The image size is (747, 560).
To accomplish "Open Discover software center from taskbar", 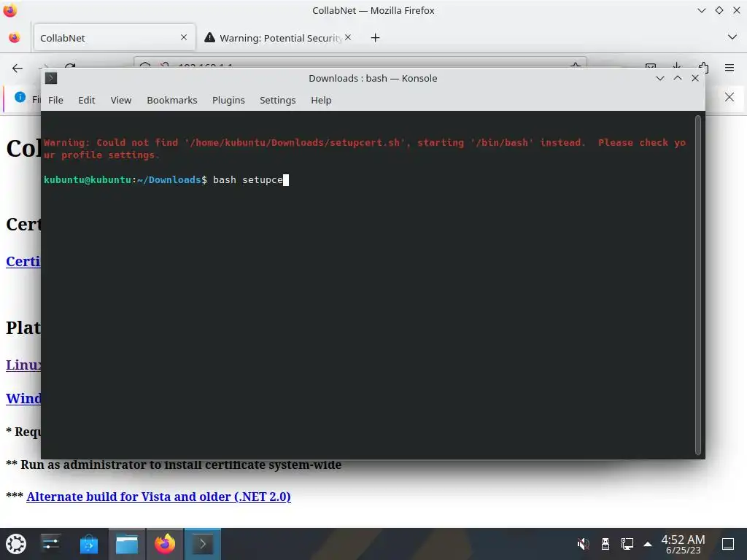I will [x=88, y=544].
